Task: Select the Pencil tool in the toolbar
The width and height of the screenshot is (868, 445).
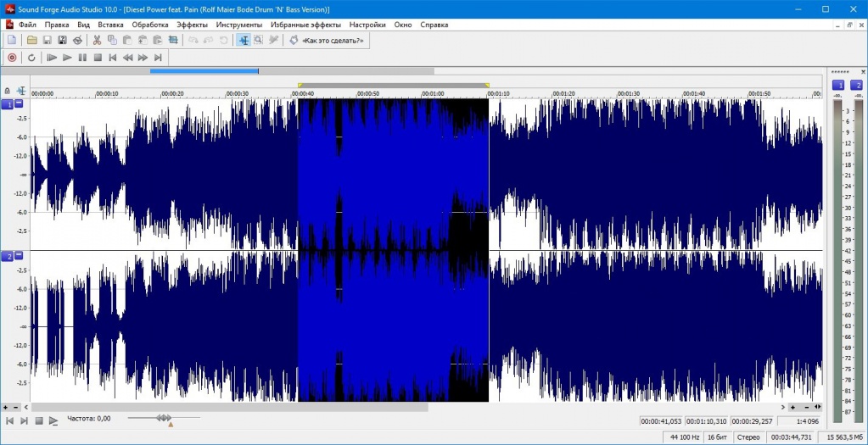Action: [x=273, y=40]
